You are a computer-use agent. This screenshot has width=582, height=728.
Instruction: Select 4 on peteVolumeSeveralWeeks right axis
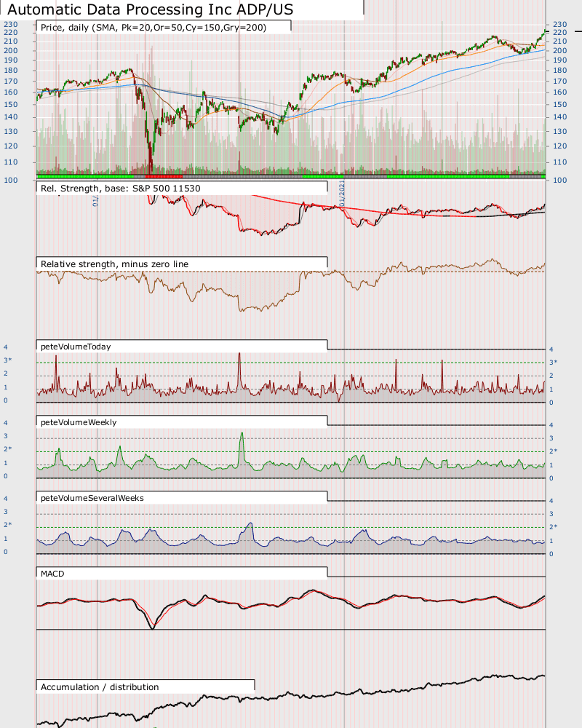(x=551, y=501)
